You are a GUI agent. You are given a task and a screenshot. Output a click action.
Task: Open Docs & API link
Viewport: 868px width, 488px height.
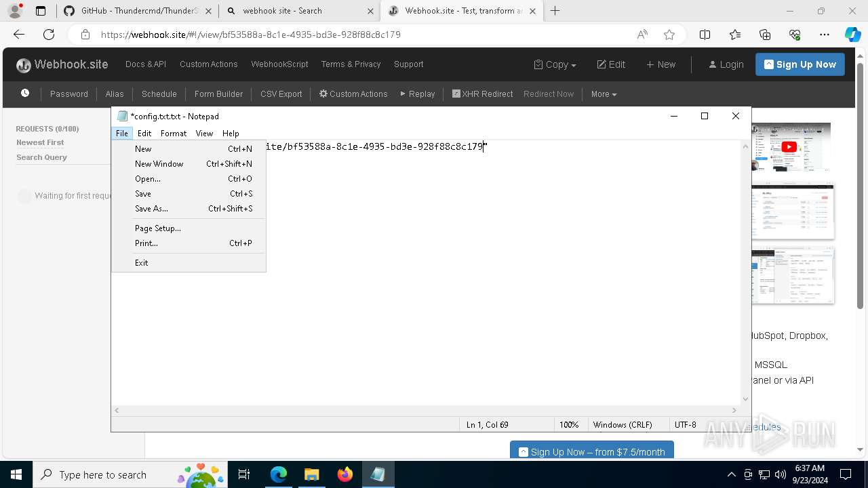coord(146,64)
